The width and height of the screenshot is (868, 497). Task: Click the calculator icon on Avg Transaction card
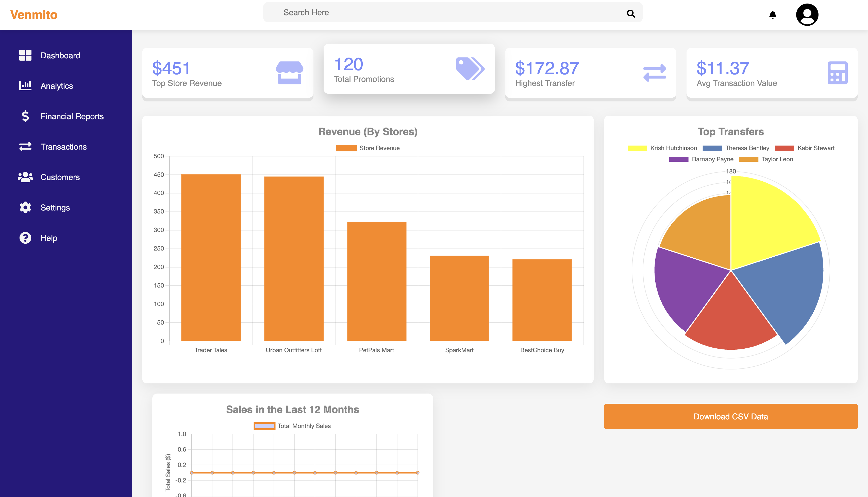837,73
